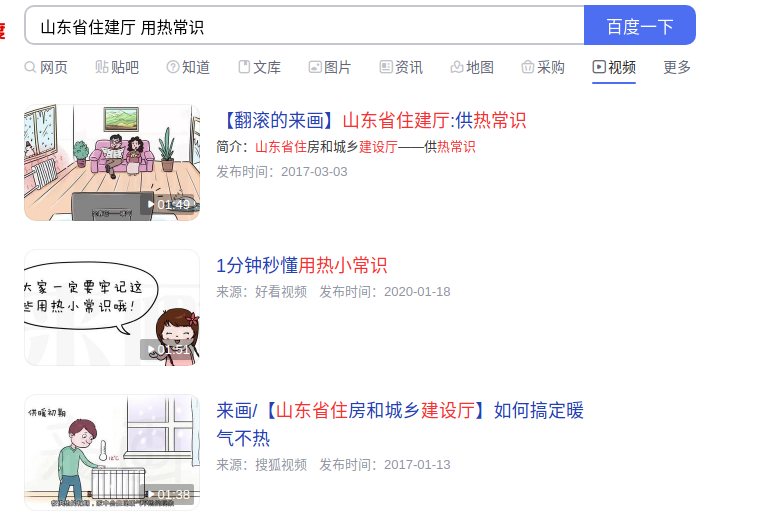Play the 供暖初期 radiator thumbnail
Screen dimensions: 781x523
(x=112, y=452)
